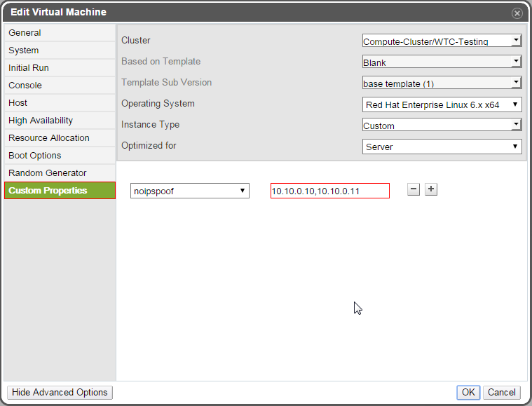Viewport: 532px width, 406px height.
Task: Open the Based on Template dropdown
Action: pyautogui.click(x=442, y=62)
